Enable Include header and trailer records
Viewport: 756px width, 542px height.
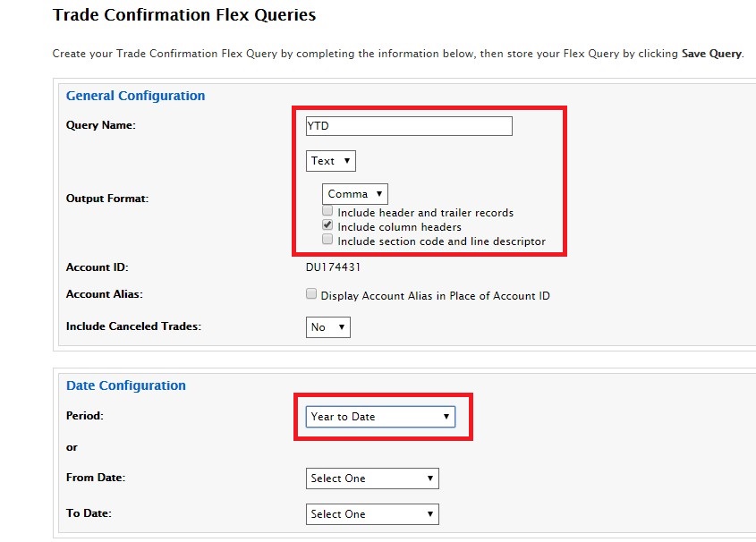[x=328, y=212]
